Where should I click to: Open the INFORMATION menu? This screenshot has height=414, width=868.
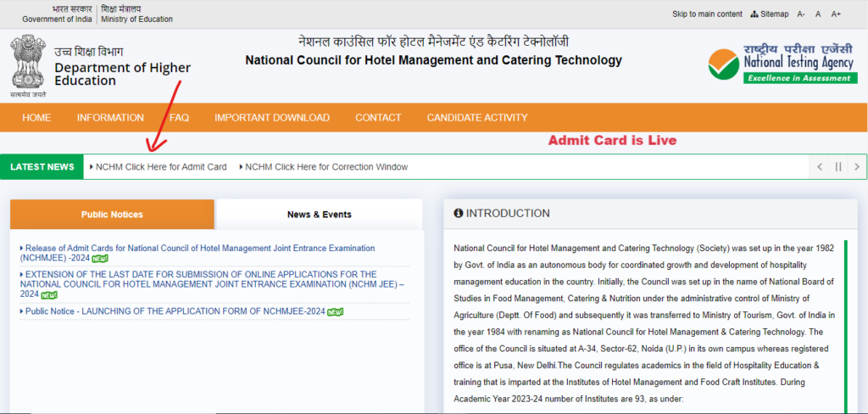110,117
